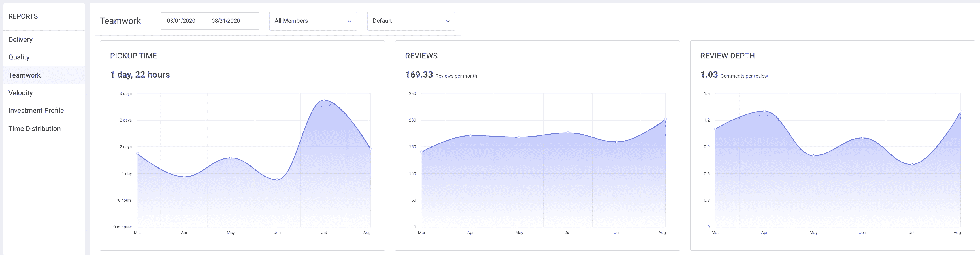Select the Teamwork report in the sidebar
Image resolution: width=980 pixels, height=255 pixels.
(25, 75)
